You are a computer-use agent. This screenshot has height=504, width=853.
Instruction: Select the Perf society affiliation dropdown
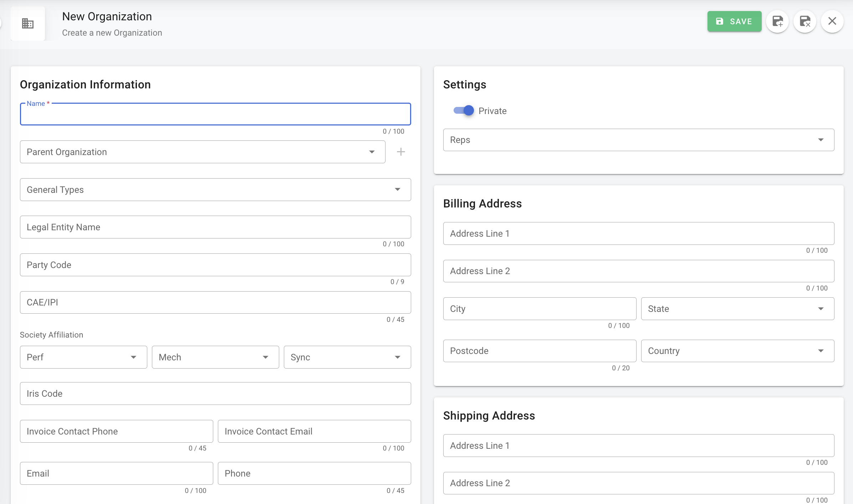[x=83, y=357]
